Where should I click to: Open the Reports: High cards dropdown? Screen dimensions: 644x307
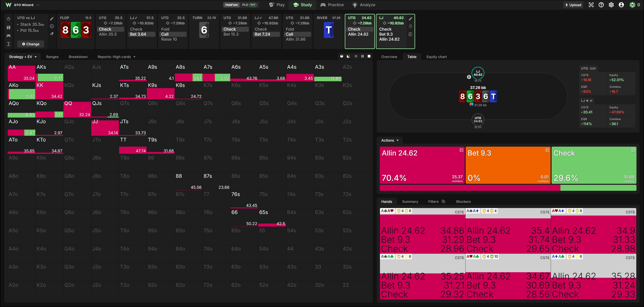pyautogui.click(x=117, y=57)
